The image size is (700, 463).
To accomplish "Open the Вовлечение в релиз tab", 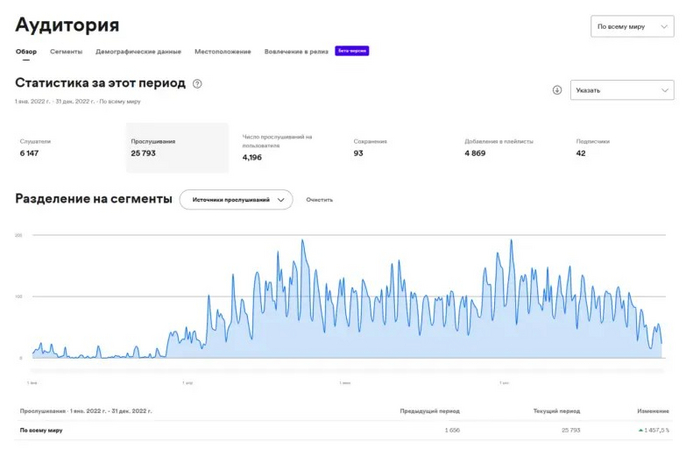I will [x=296, y=51].
